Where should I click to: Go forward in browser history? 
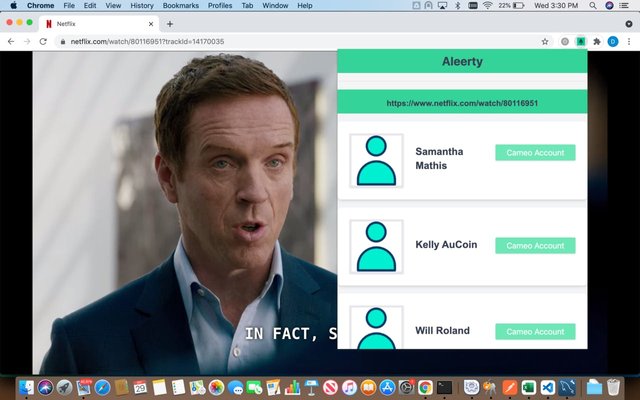27,41
